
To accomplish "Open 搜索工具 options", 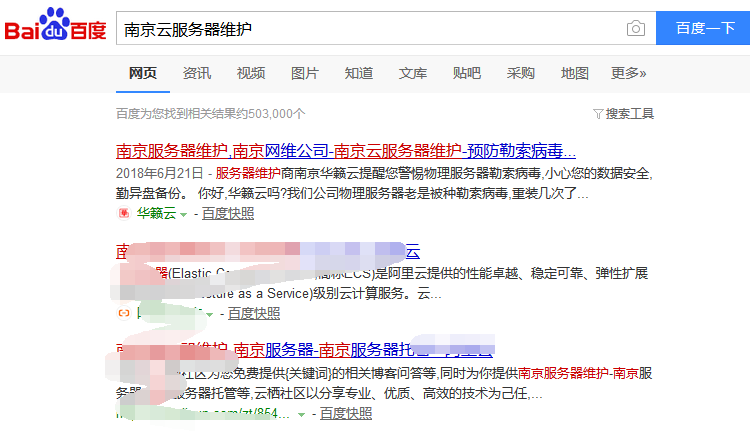I will coord(629,114).
